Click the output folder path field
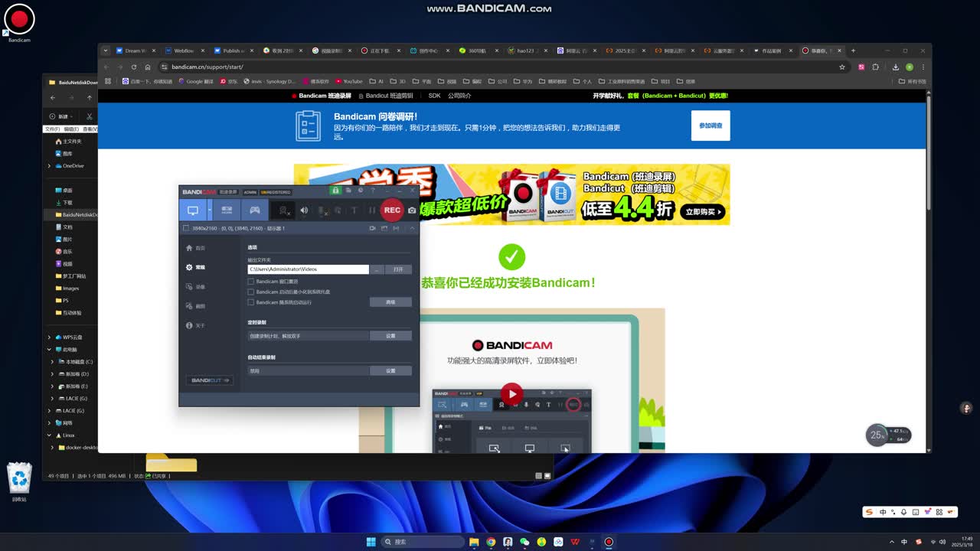 [308, 269]
